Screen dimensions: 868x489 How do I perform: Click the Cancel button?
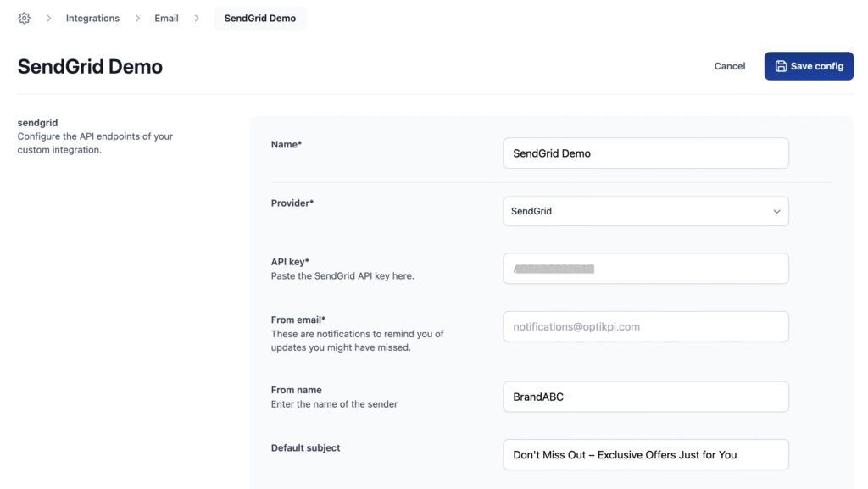click(x=729, y=66)
